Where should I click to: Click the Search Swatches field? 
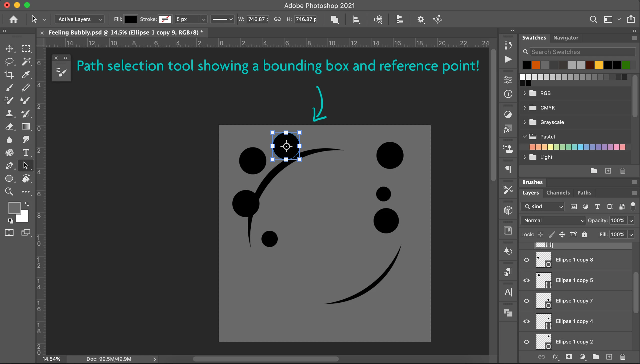pyautogui.click(x=582, y=52)
